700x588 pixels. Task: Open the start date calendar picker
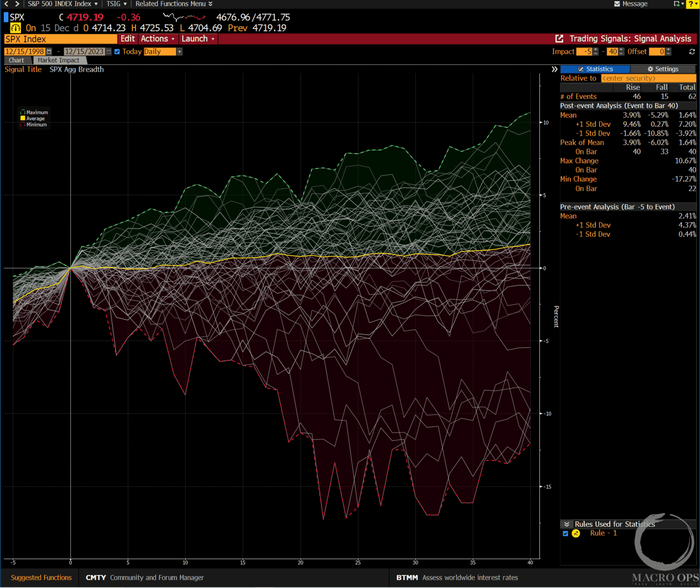pos(49,51)
